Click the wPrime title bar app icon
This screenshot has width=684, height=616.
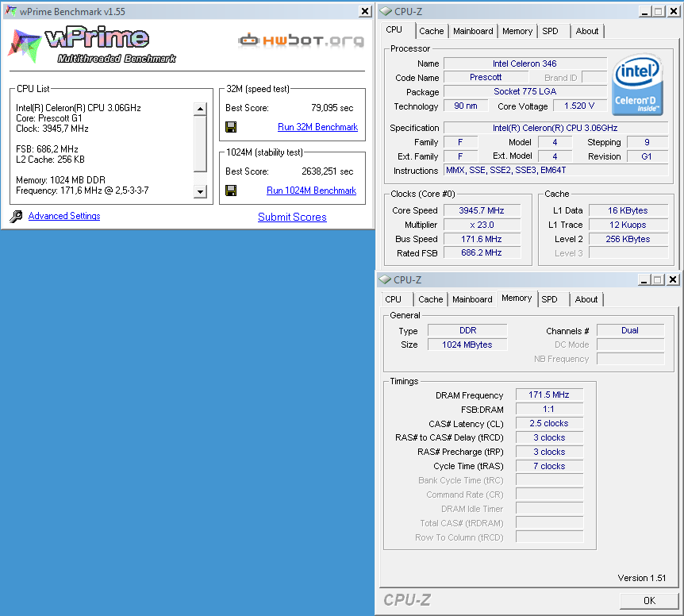[11, 11]
